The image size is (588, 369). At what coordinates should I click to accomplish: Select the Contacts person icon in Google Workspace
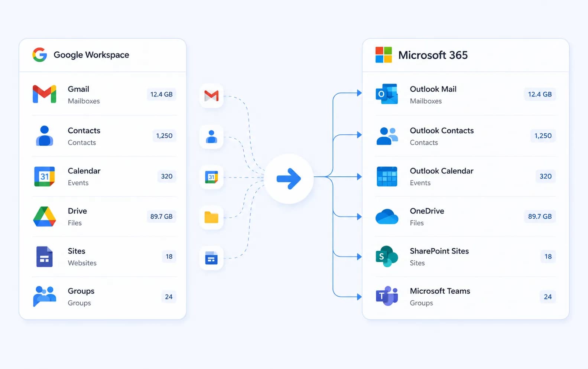(x=45, y=135)
